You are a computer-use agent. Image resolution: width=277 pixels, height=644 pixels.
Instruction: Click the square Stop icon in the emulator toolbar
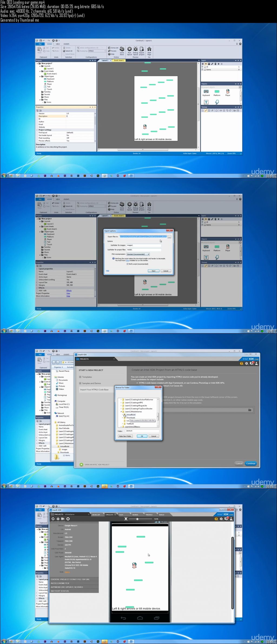(68, 519)
